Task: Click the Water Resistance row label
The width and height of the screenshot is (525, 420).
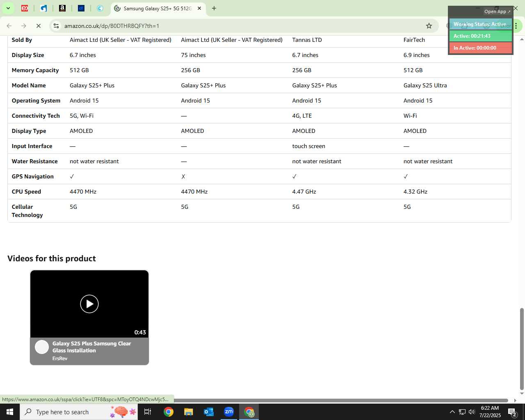Action: [x=35, y=161]
